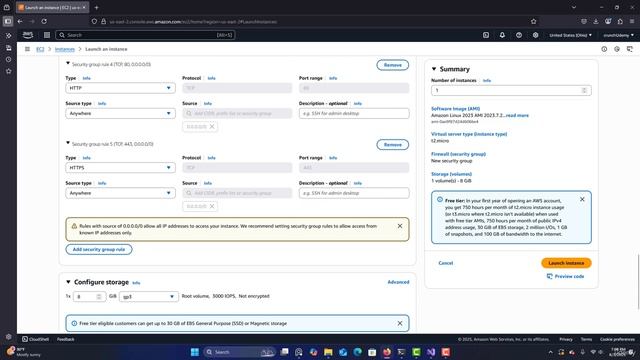This screenshot has height=360, width=640.
Task: Open CloudShell in the footer
Action: pos(36,339)
